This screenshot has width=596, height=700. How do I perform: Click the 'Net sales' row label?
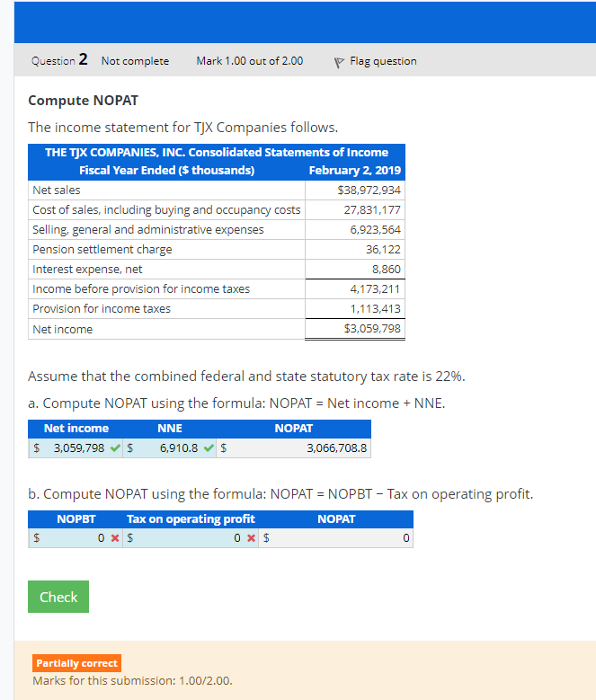point(57,191)
